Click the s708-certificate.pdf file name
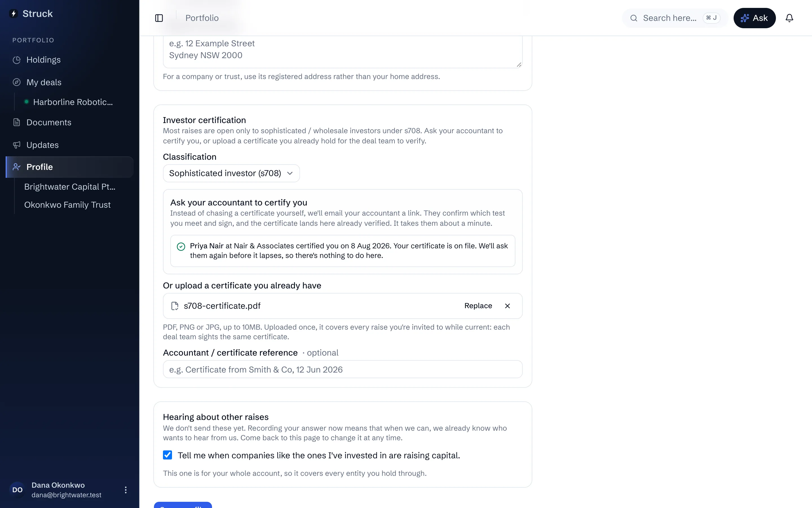812x508 pixels. 222,306
